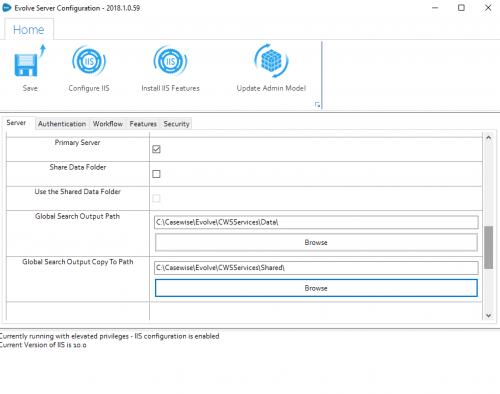Switch to the Authentication tab

point(62,124)
